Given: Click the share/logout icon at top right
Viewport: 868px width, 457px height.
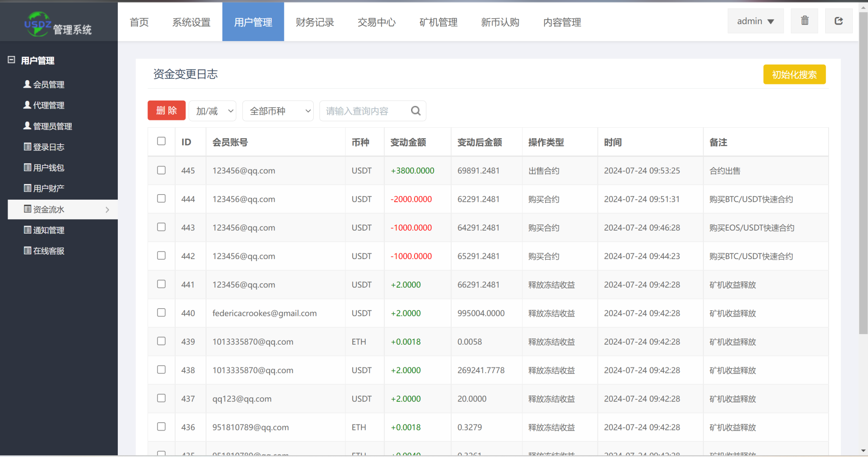Looking at the screenshot, I should click(x=838, y=21).
